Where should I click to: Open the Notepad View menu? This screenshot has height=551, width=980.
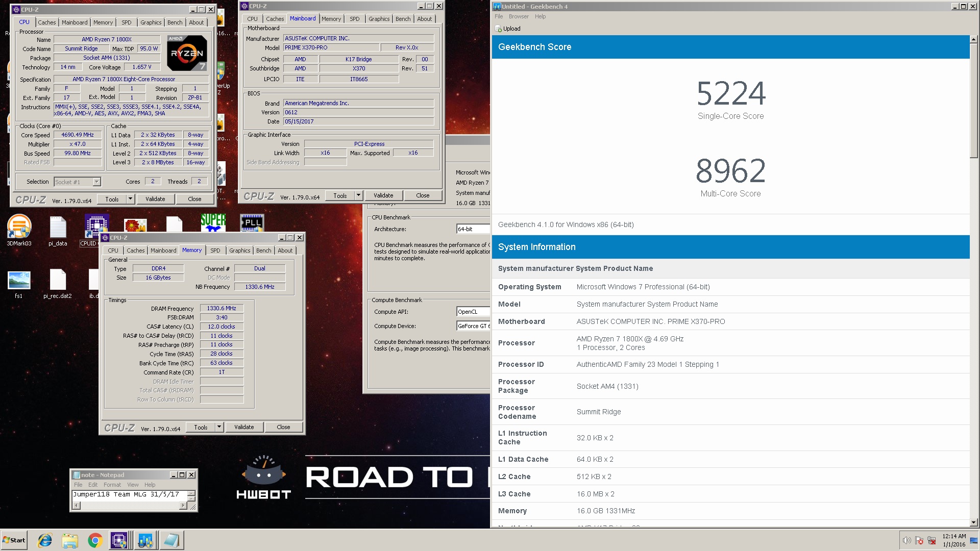pos(133,485)
